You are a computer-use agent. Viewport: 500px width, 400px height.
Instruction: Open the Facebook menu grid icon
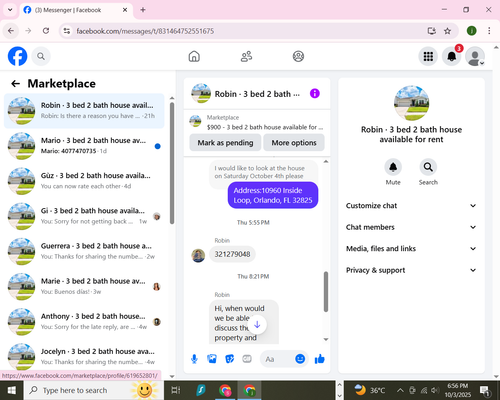428,56
